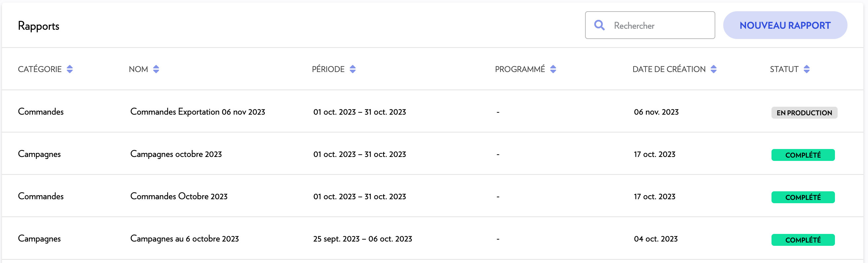Open Campagnes au 6 octobre 2023 report
This screenshot has height=263, width=868.
tap(184, 239)
